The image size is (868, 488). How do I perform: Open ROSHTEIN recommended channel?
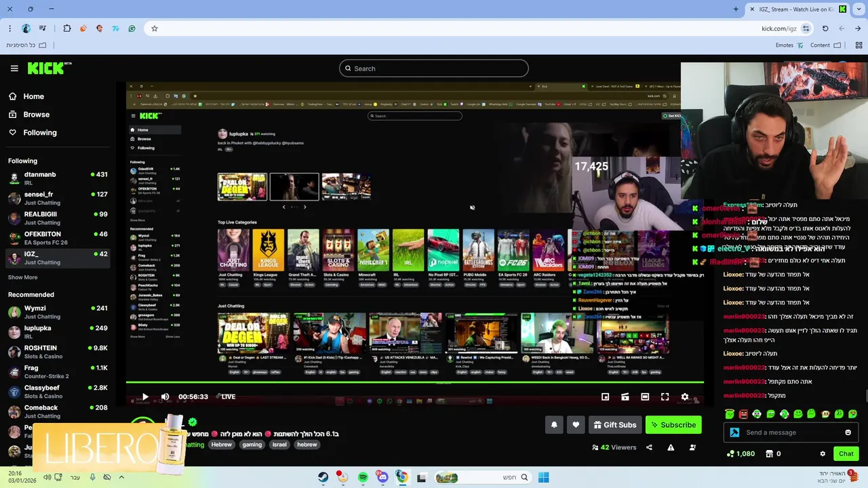click(x=58, y=352)
